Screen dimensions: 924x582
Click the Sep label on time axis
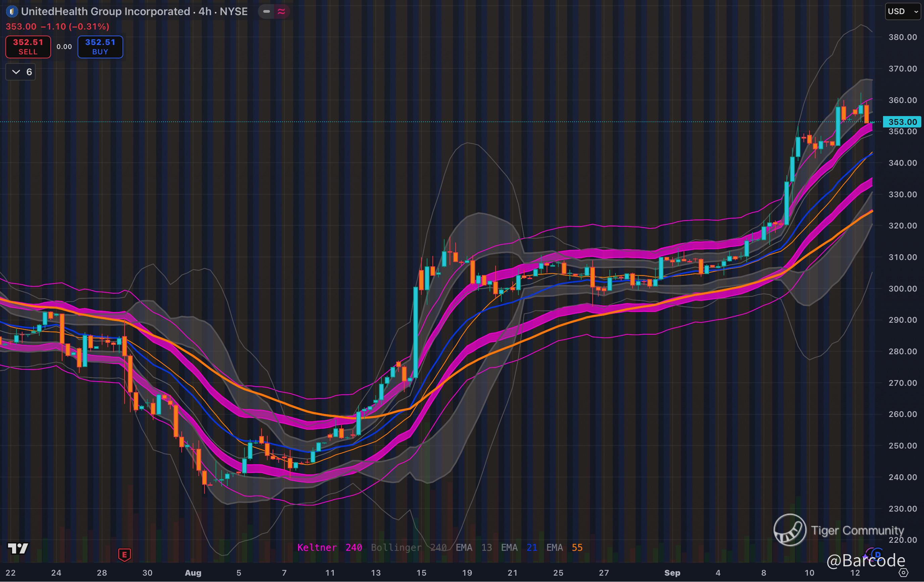click(x=672, y=573)
